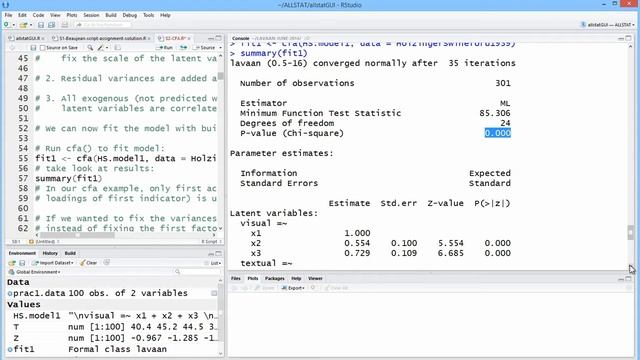Click the Save workspace icon in Environment

(x=22, y=263)
